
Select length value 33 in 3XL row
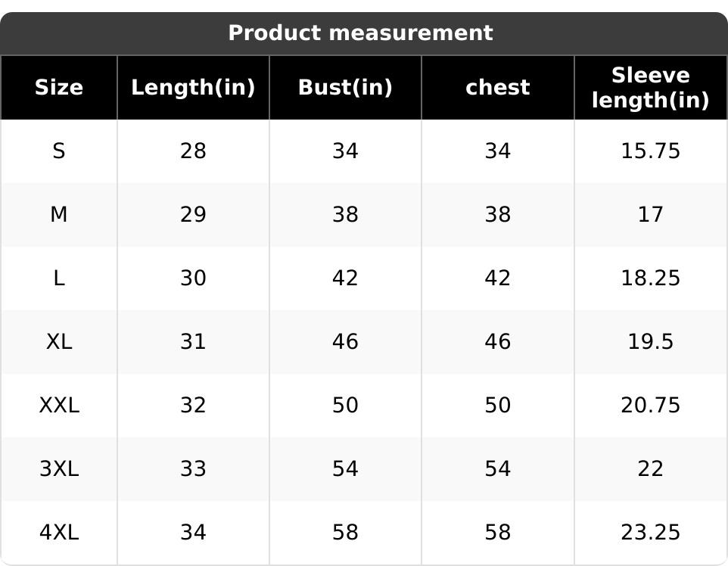tap(193, 469)
